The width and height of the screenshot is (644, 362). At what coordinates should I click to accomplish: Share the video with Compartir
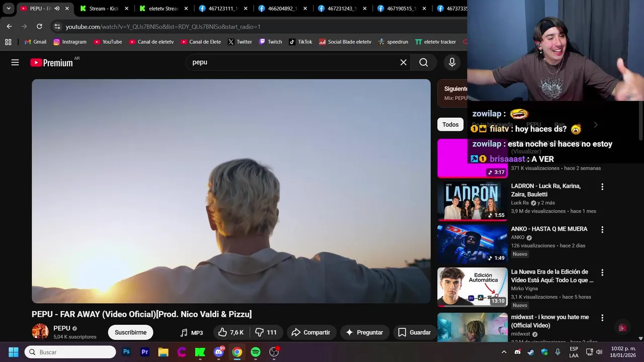pyautogui.click(x=311, y=332)
